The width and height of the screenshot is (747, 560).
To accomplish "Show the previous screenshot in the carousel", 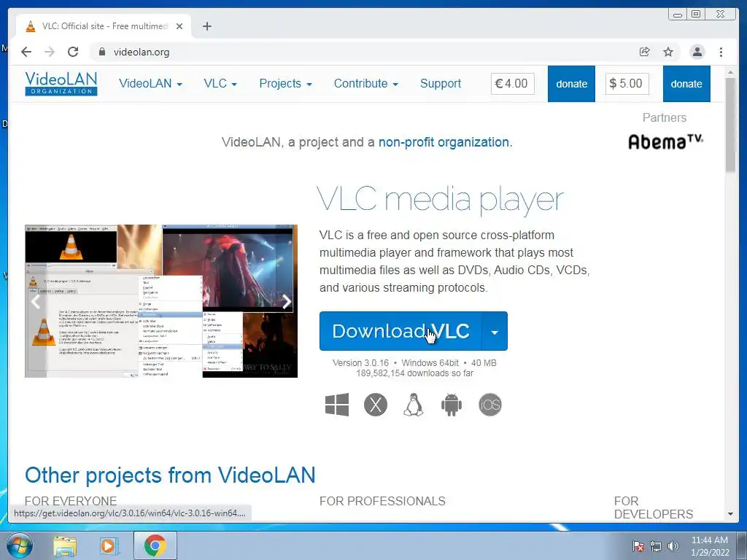I will [36, 301].
